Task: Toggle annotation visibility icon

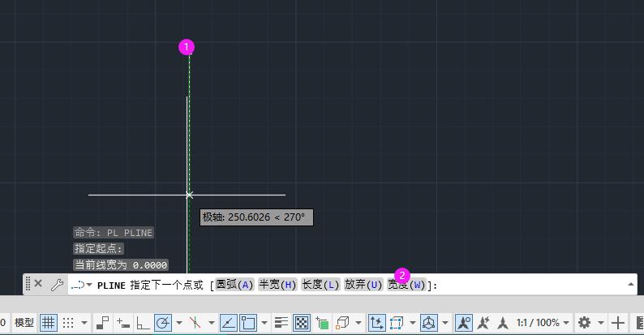Action: click(x=464, y=323)
